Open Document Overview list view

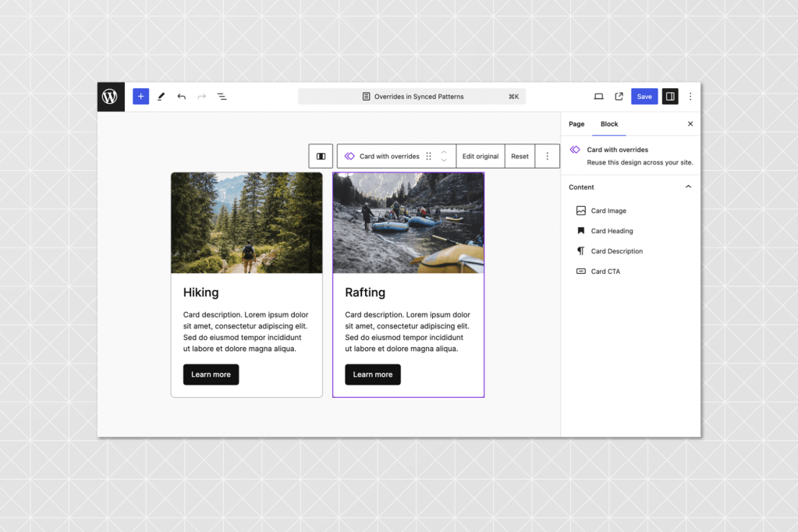point(222,97)
